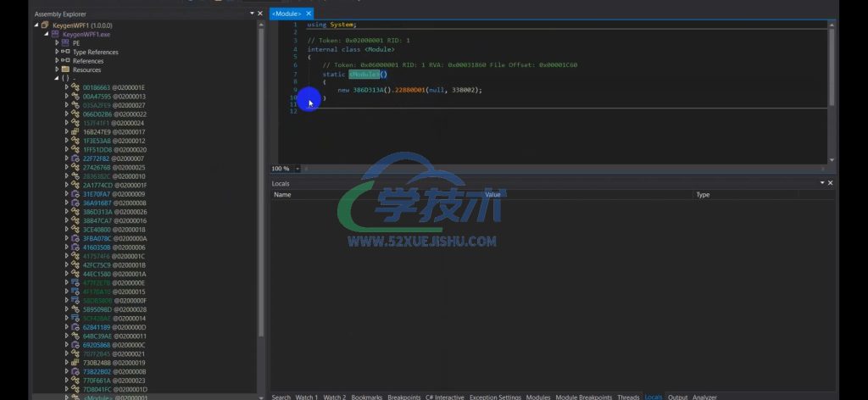Collapse the KeygenWPF1.exe module node
The height and width of the screenshot is (400, 868).
click(47, 34)
